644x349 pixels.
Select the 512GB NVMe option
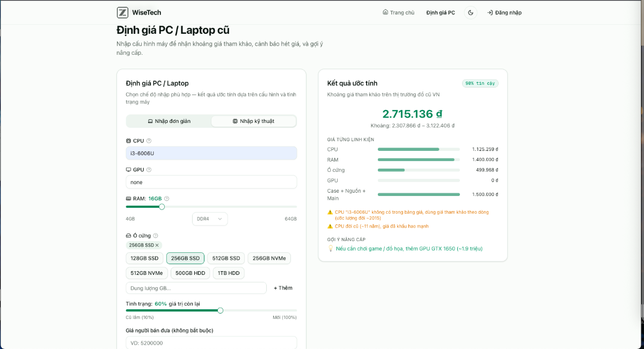click(147, 273)
